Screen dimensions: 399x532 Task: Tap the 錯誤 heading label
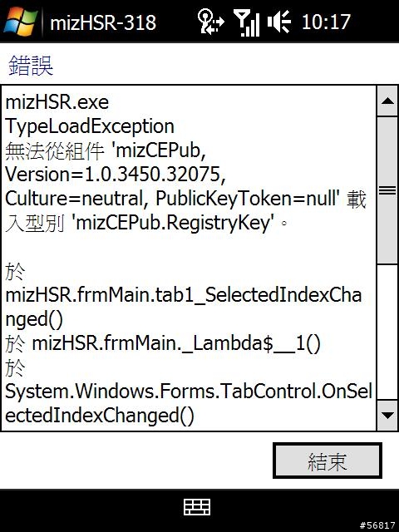point(31,65)
